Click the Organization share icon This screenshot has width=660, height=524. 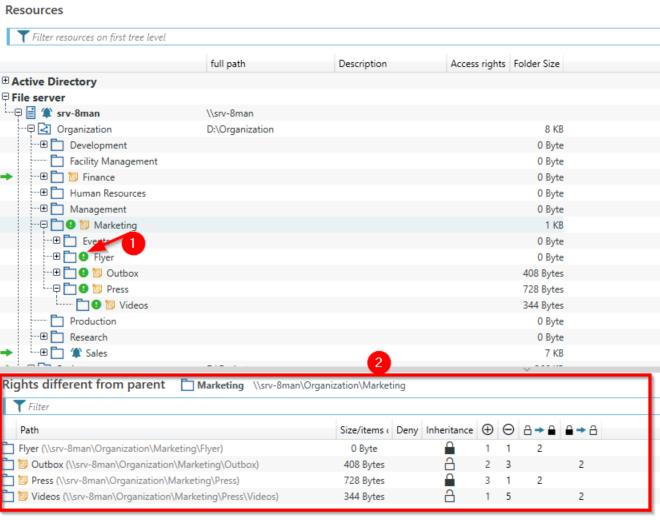point(44,129)
